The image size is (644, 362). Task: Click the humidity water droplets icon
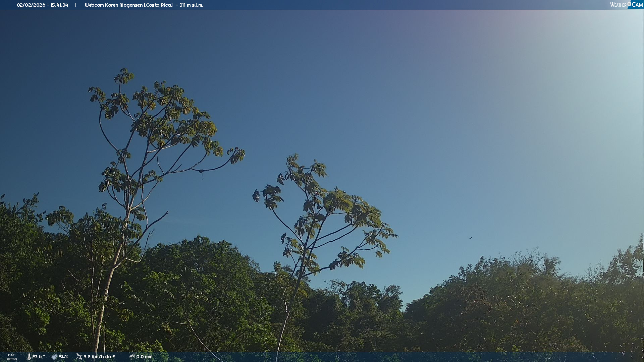point(54,357)
